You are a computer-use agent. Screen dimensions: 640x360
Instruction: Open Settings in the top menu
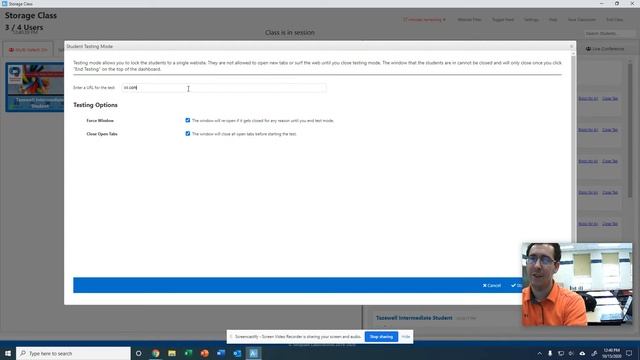[x=531, y=20]
